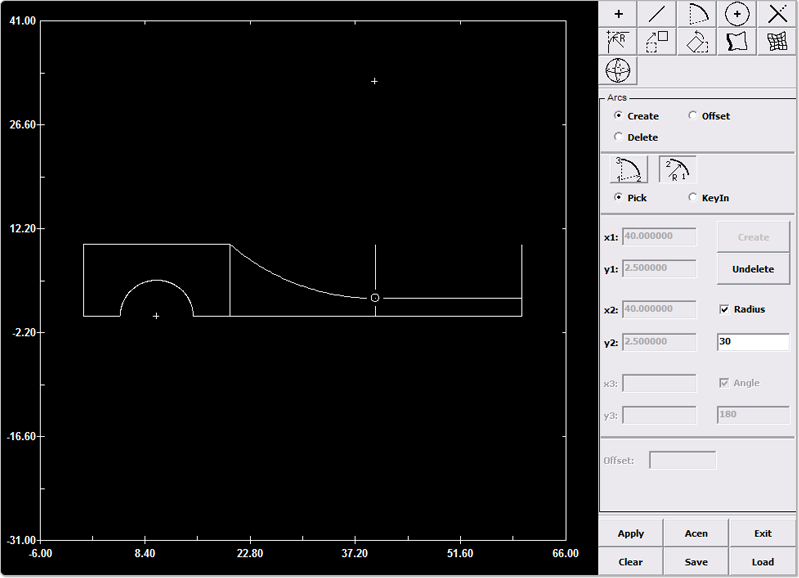
Task: Click the 'Arcs' group title
Action: pos(617,97)
